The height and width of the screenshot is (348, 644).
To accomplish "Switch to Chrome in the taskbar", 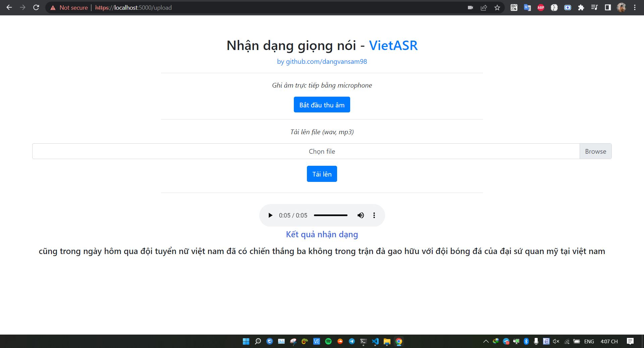I will [399, 341].
